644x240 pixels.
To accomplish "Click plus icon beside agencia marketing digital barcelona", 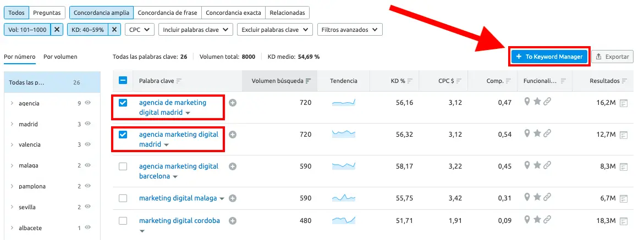I will 233,166.
